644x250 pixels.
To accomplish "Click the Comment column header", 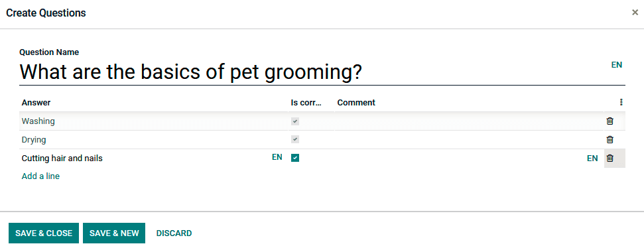I will [356, 103].
